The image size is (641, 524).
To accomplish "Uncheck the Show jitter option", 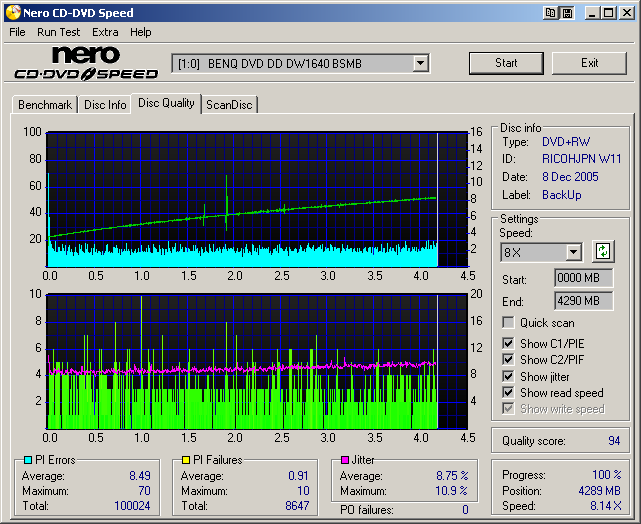I will (x=508, y=377).
